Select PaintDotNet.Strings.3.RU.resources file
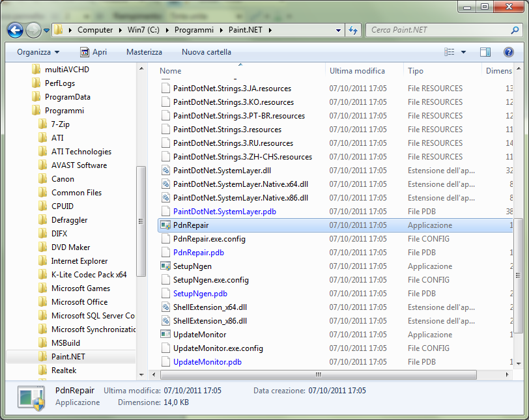The image size is (529, 420). click(233, 143)
